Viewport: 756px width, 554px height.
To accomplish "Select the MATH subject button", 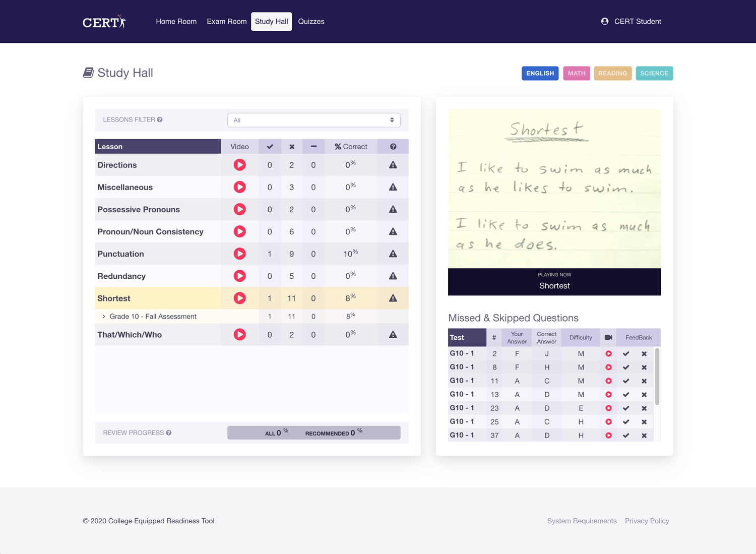I will point(576,73).
